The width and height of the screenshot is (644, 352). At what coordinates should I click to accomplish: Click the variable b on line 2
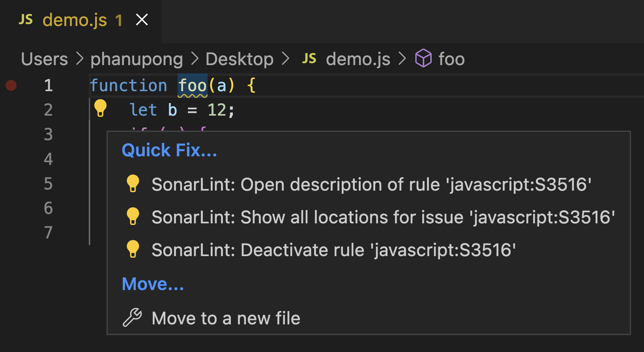172,110
